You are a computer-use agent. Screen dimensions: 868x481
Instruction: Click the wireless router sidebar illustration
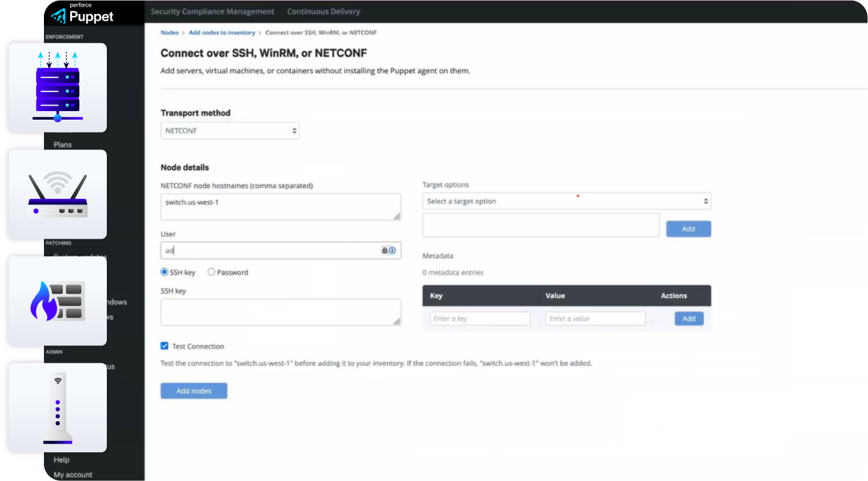pos(57,194)
